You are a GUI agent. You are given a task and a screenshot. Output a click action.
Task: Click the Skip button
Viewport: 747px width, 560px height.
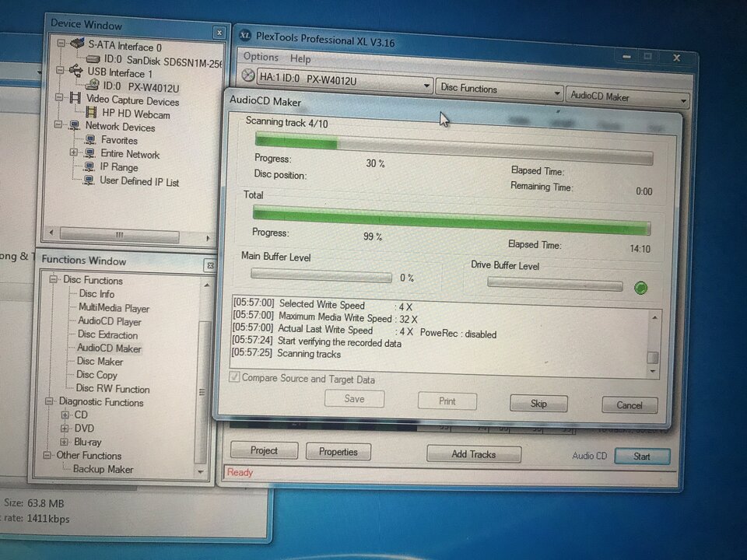tap(538, 404)
